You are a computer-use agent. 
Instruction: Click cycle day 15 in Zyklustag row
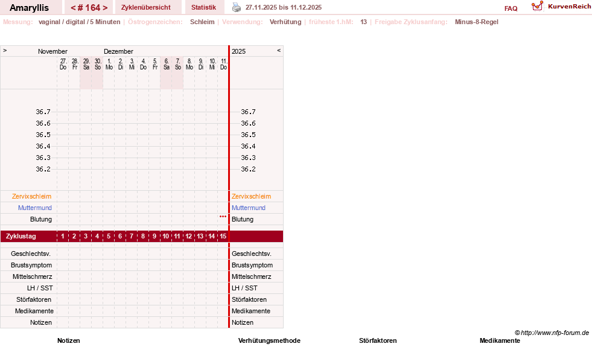223,237
